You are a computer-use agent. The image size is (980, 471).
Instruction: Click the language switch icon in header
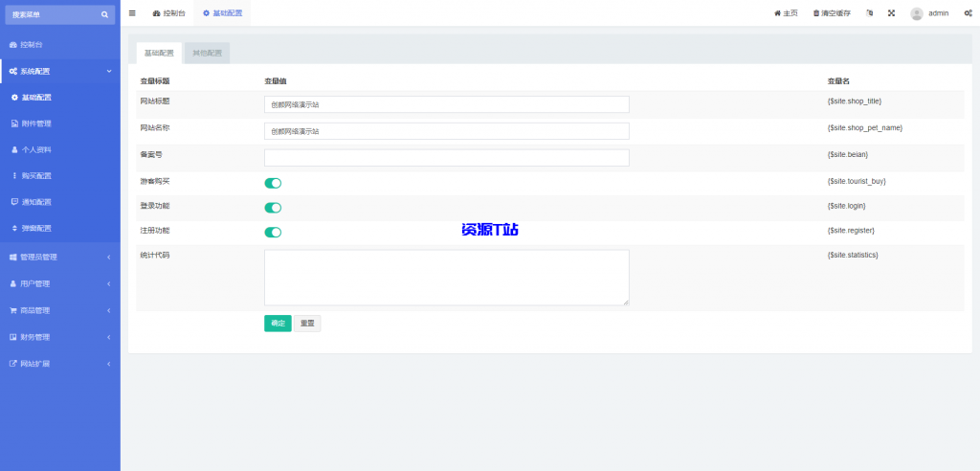pyautogui.click(x=869, y=13)
